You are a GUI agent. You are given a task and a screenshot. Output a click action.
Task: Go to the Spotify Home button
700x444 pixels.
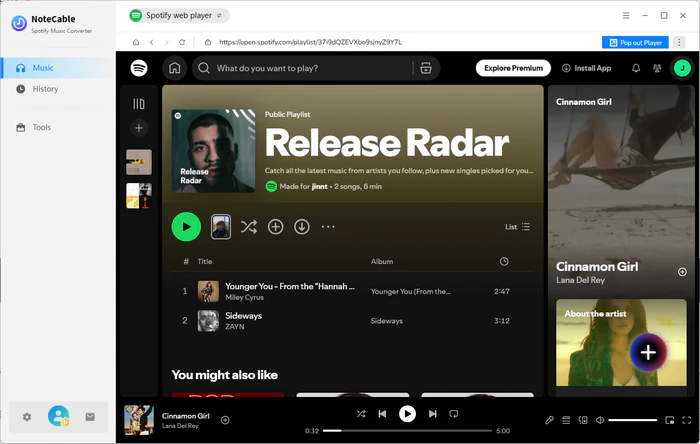coord(175,68)
